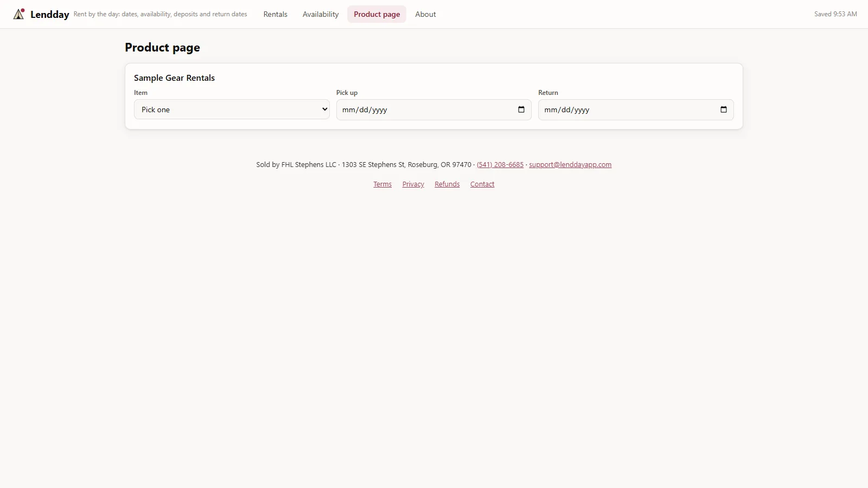Click the Terms footer link
868x488 pixels.
pyautogui.click(x=382, y=184)
